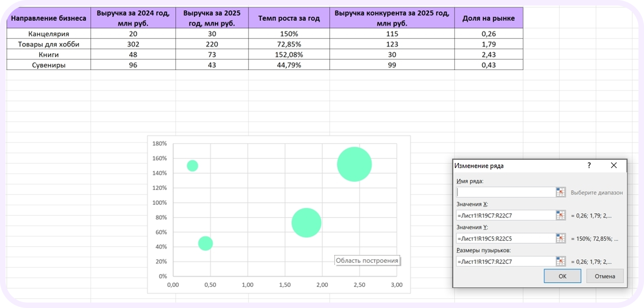Click range selector icon for Y values
Viewport: 644px width, 308px height.
(560, 238)
